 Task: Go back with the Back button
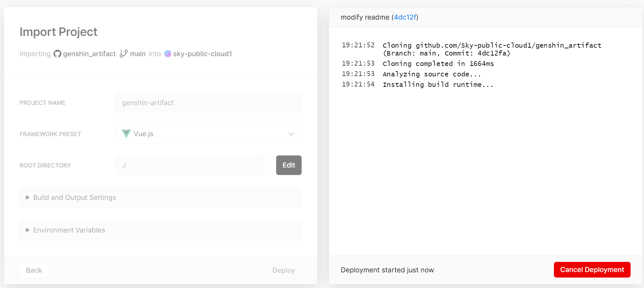[x=34, y=270]
